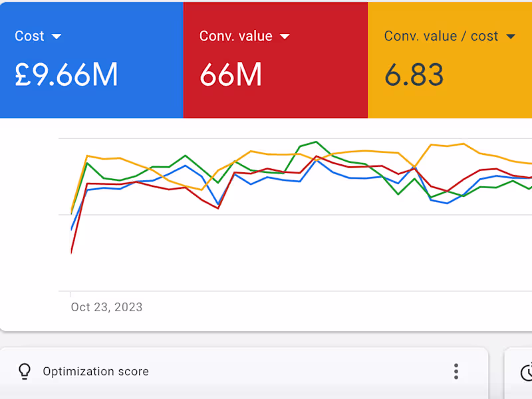Click the Optimization score label

click(x=95, y=371)
